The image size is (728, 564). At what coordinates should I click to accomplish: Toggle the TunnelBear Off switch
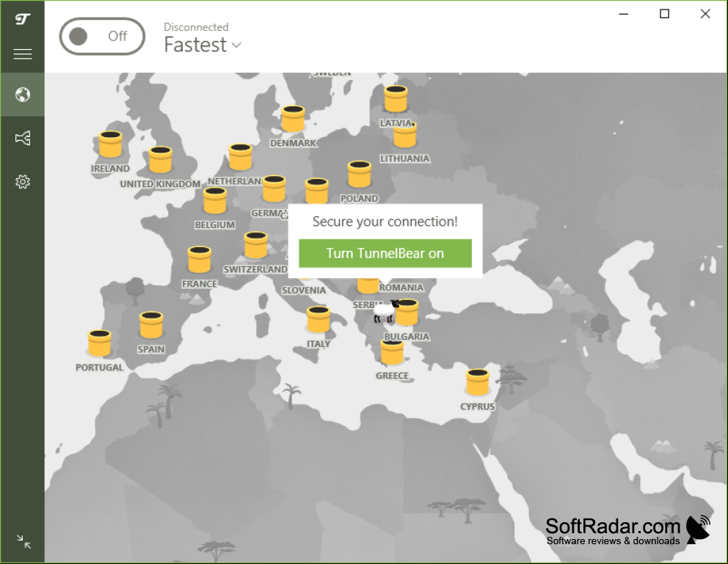pos(102,36)
